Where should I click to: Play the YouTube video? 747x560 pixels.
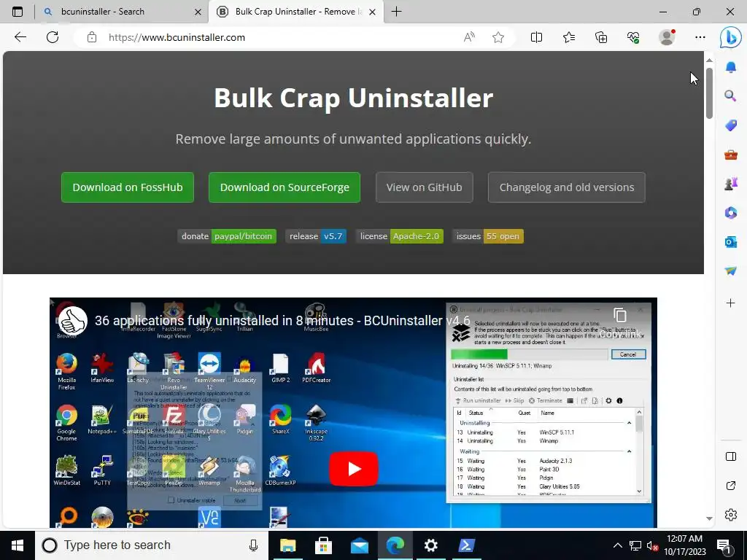click(354, 469)
